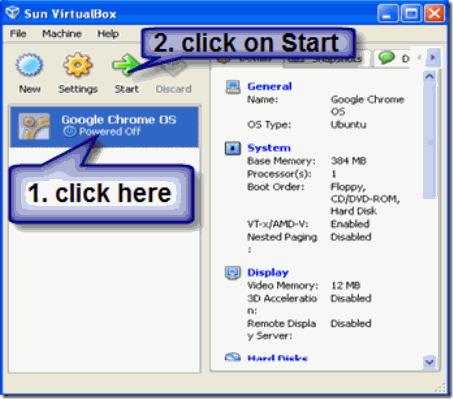Click the details pane scroll up arrow

(430, 77)
